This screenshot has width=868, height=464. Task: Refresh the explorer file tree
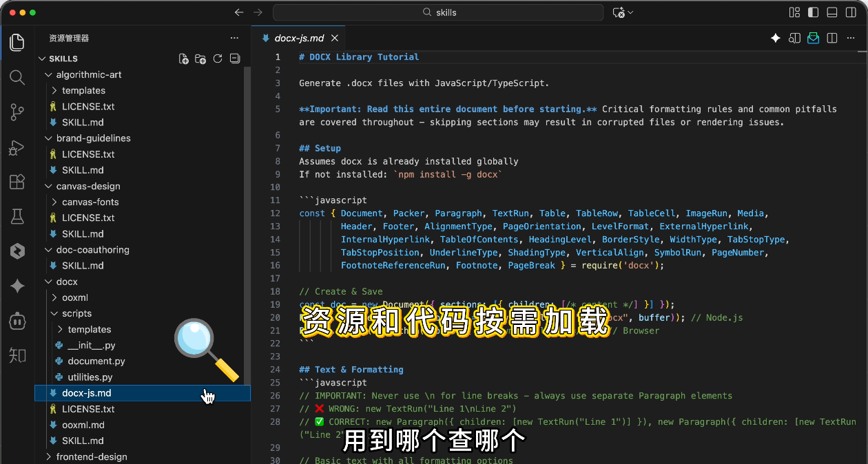218,59
